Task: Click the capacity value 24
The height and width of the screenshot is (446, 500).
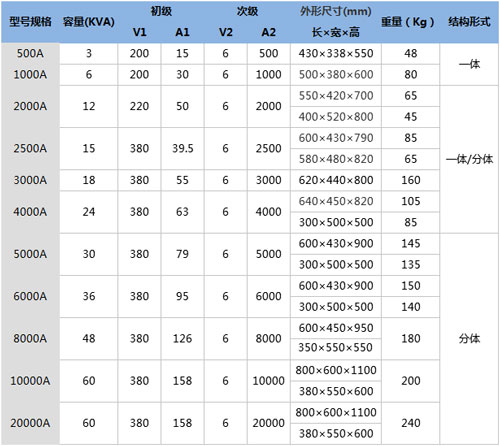Action: tap(89, 212)
